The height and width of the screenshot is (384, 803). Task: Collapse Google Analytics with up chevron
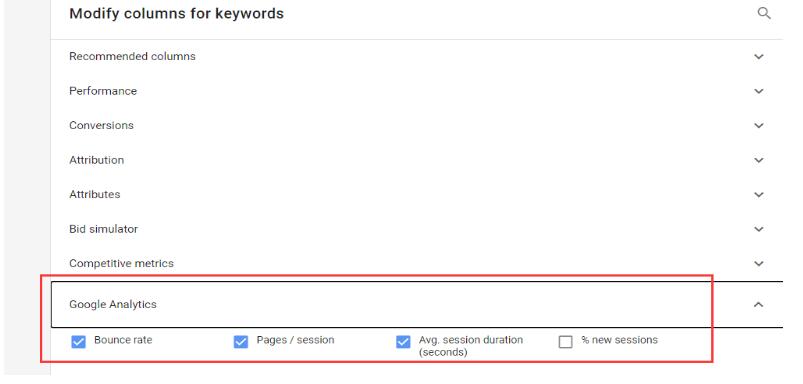tap(759, 305)
